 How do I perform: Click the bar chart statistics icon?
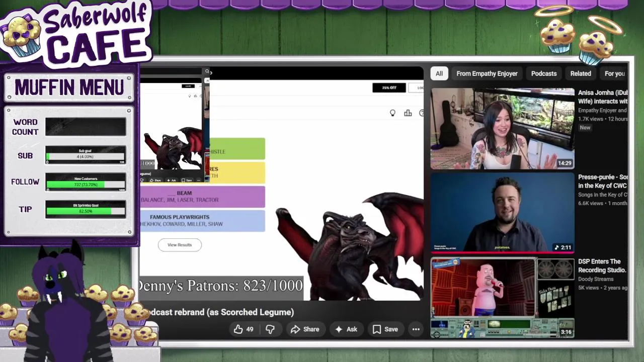tap(408, 113)
